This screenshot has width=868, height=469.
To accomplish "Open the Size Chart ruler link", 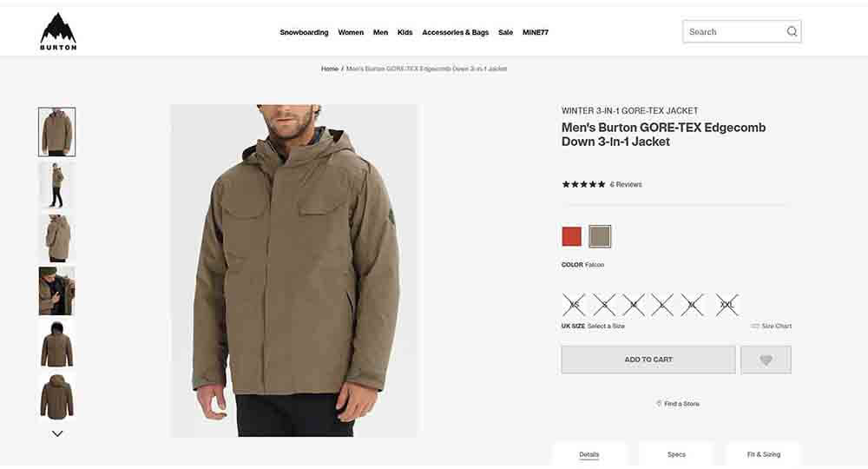I will coord(771,327).
